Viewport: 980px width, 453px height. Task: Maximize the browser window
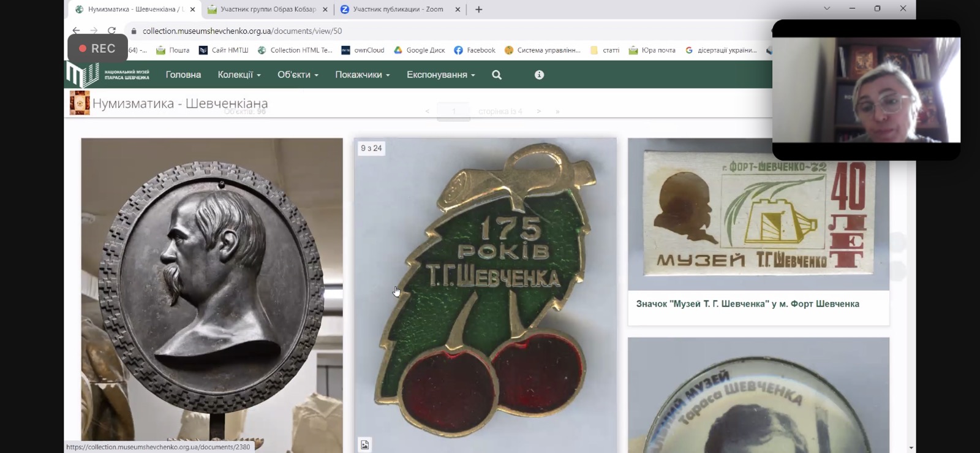point(877,9)
